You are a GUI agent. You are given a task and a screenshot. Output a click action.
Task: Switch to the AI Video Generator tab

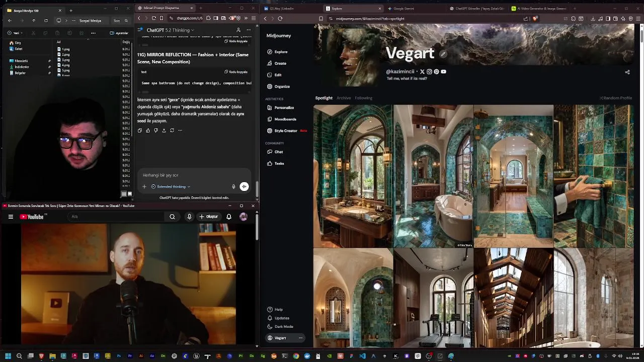click(x=538, y=9)
